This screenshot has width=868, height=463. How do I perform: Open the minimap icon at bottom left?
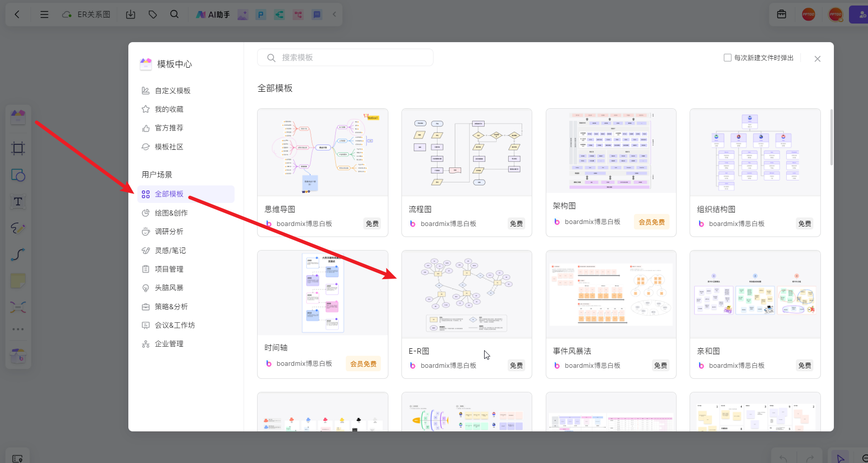tap(18, 458)
